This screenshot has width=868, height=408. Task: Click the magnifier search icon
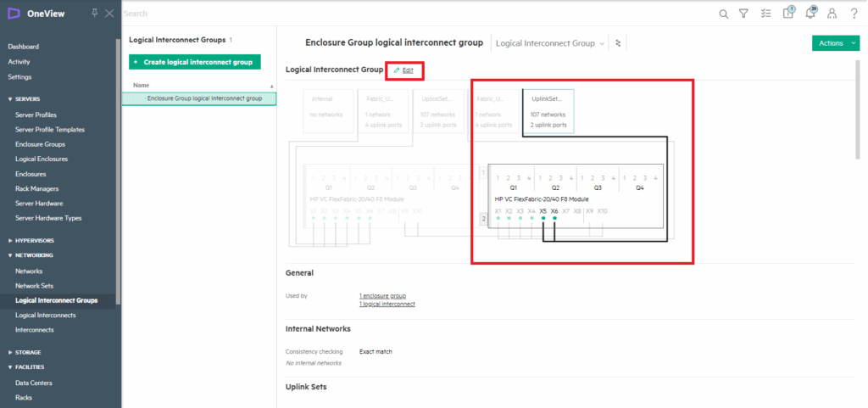724,14
